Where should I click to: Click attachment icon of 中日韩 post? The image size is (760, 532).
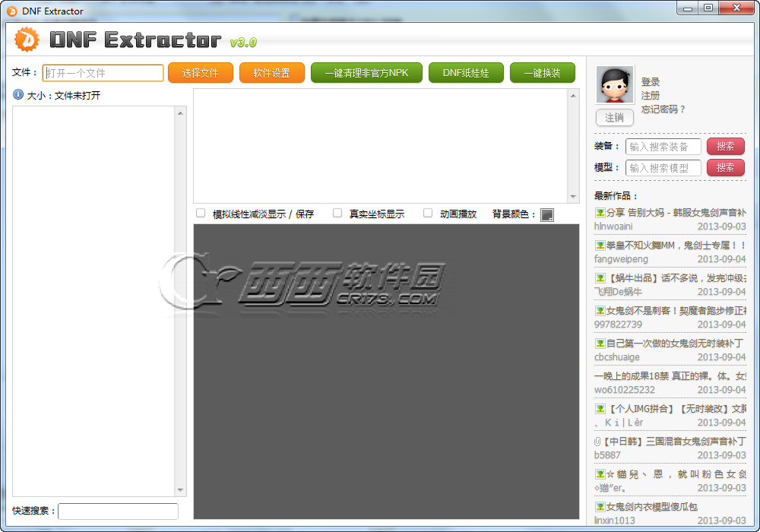click(x=598, y=442)
